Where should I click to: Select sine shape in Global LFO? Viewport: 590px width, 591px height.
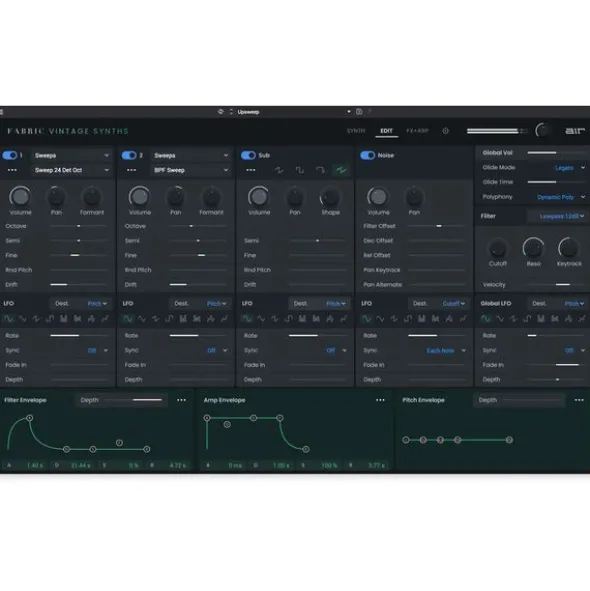(486, 319)
